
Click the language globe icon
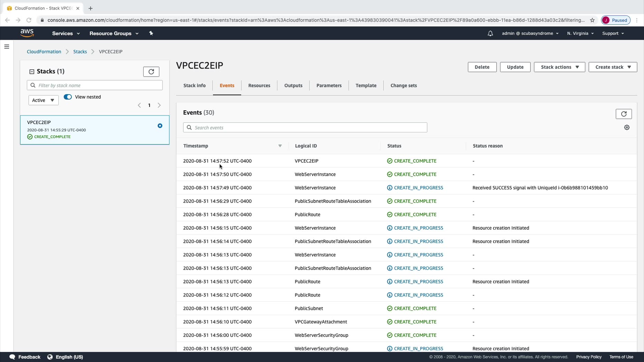click(x=50, y=357)
